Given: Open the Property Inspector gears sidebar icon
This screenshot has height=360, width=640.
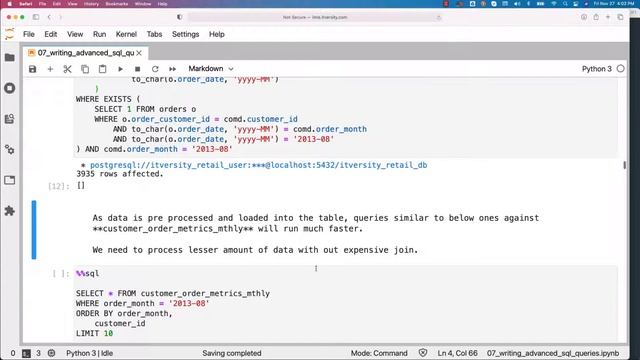Looking at the screenshot, I should point(10,149).
